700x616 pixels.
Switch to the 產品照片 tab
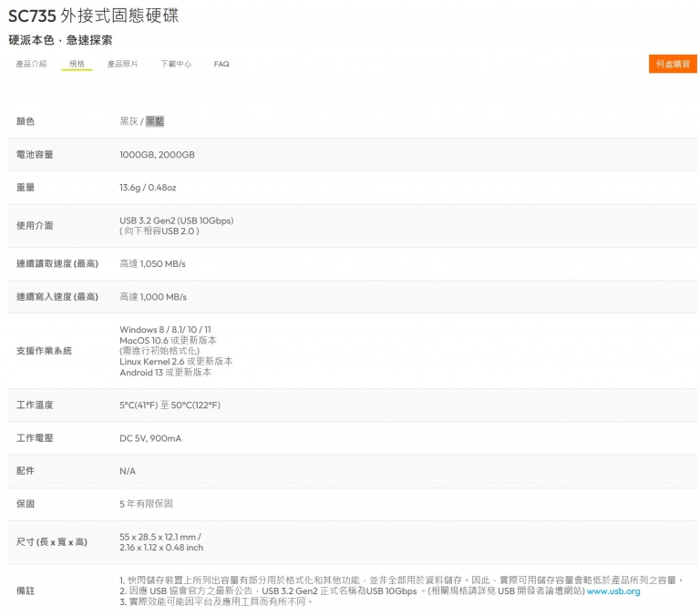pos(123,64)
